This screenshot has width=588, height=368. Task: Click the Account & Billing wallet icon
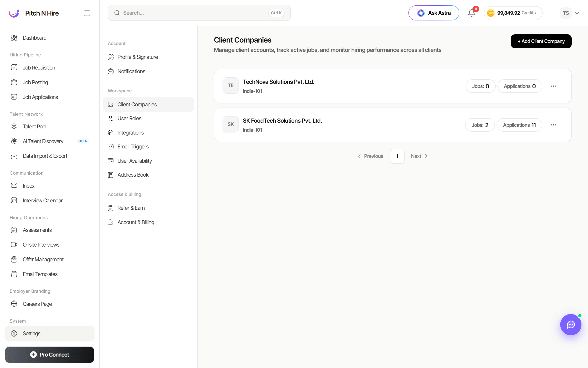coord(111,222)
